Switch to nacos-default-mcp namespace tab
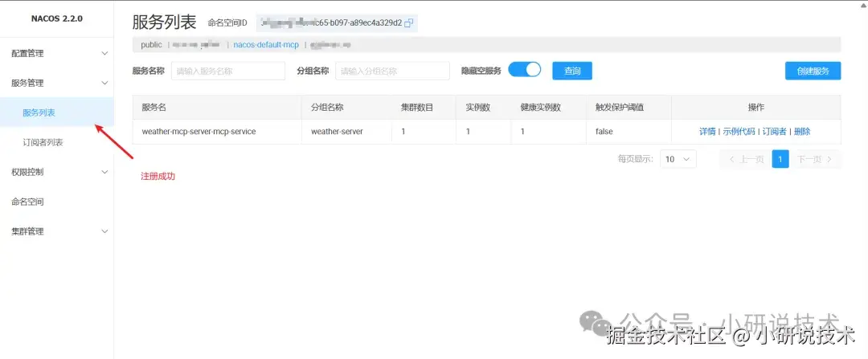Image resolution: width=868 pixels, height=359 pixels. coord(266,45)
